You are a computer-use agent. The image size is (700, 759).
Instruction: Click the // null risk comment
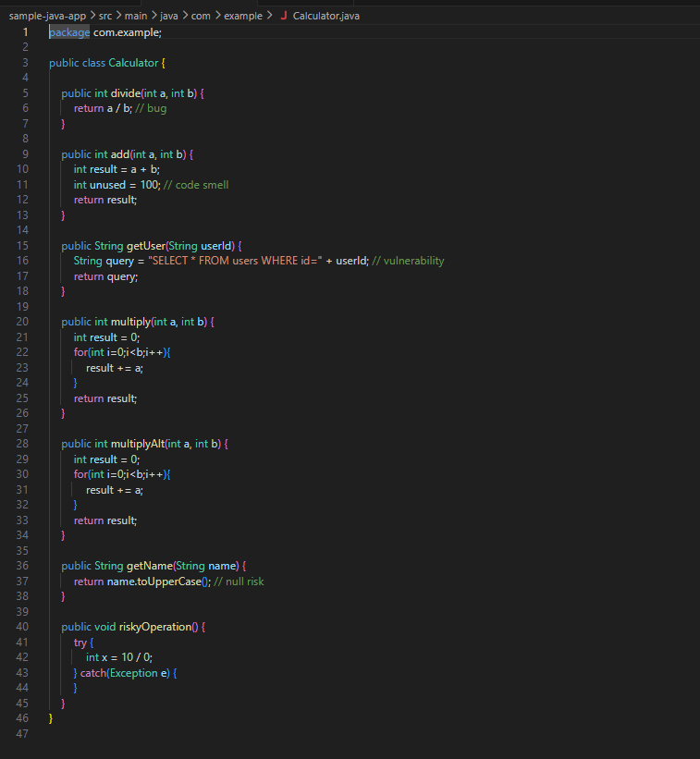239,581
